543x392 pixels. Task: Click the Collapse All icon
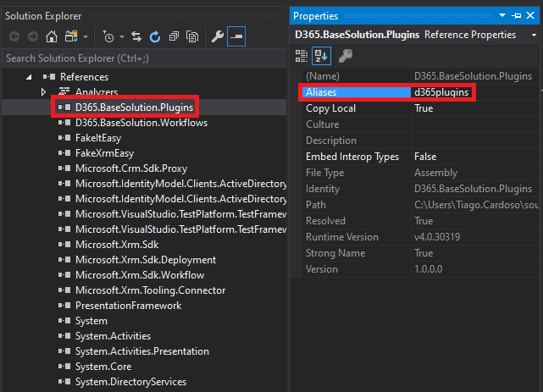174,37
